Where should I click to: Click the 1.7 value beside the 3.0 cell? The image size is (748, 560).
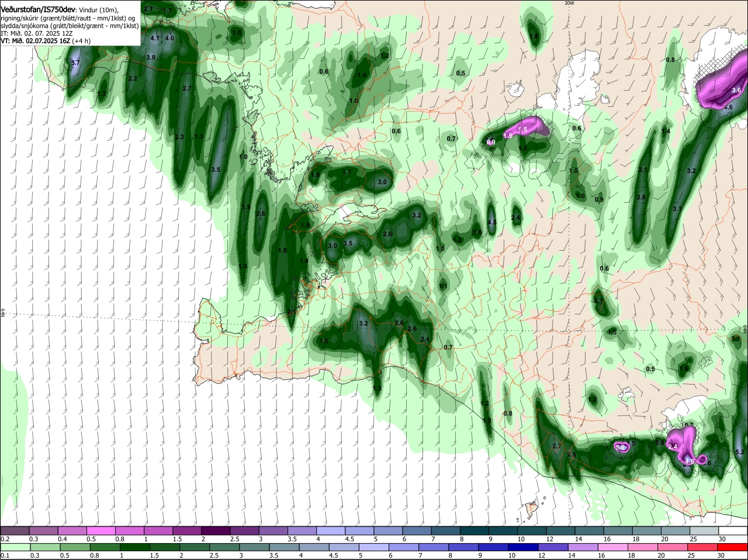[x=347, y=172]
